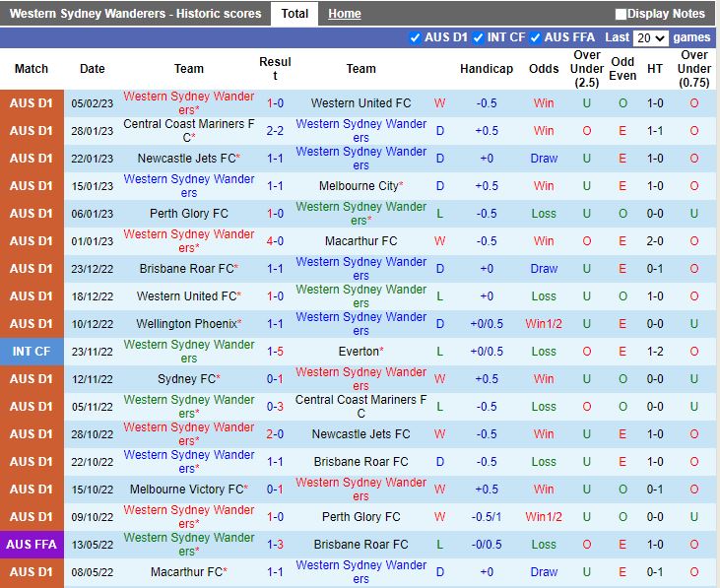Click the AUS FFA match label

(32, 545)
